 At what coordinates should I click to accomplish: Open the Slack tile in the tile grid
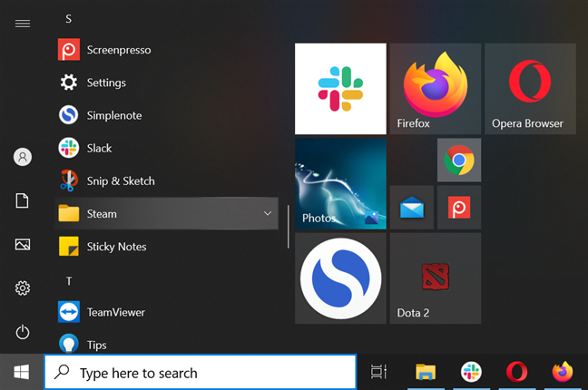point(340,89)
